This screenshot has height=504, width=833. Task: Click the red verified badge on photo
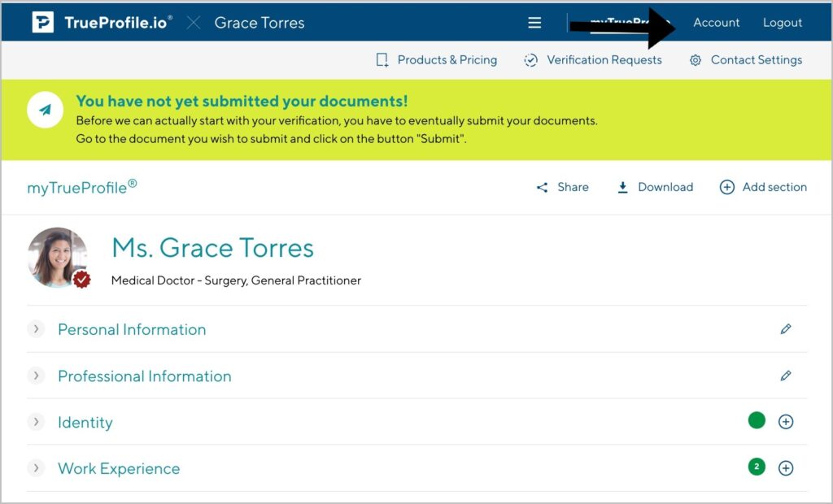pos(81,279)
